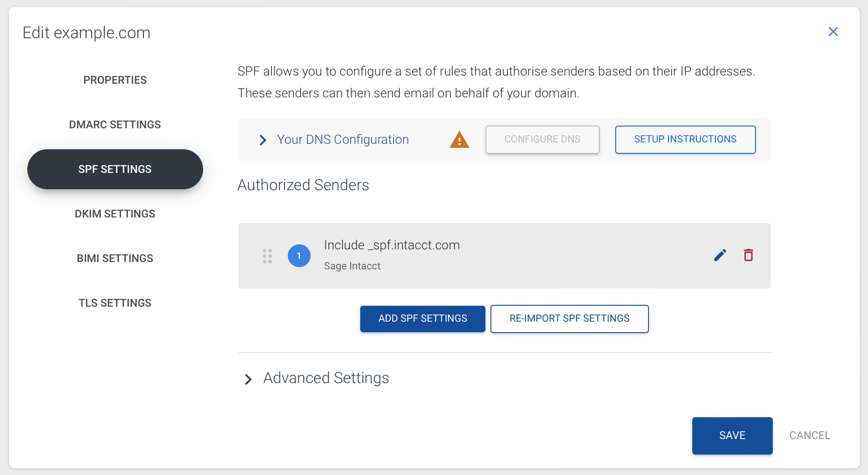Save the domain changes
Screen dimensions: 868x475
point(731,435)
